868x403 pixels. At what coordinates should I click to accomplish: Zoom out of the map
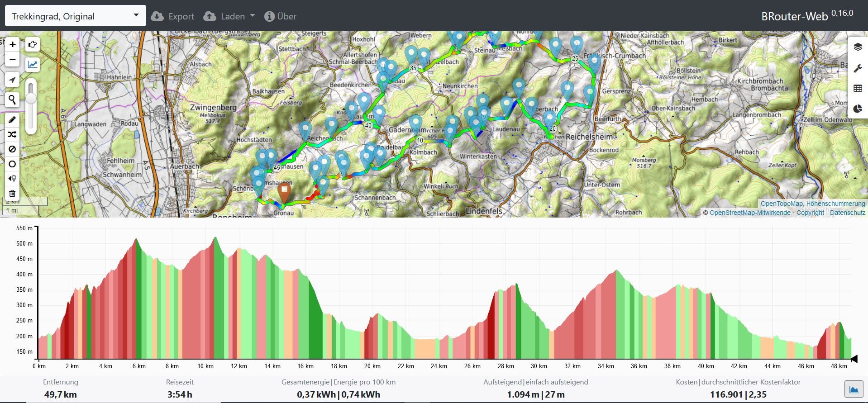[x=13, y=59]
